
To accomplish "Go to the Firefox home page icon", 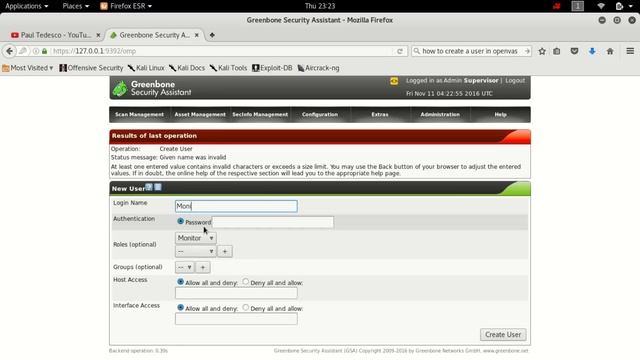I will [x=610, y=51].
